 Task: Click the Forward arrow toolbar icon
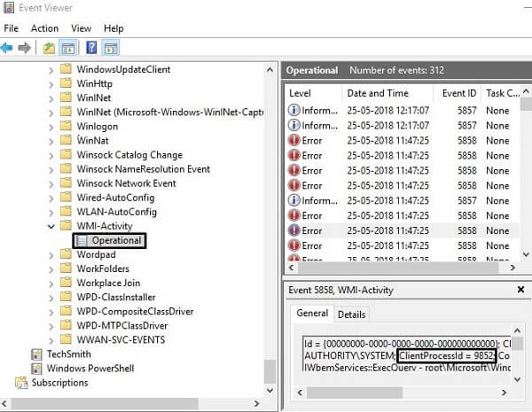(25, 48)
